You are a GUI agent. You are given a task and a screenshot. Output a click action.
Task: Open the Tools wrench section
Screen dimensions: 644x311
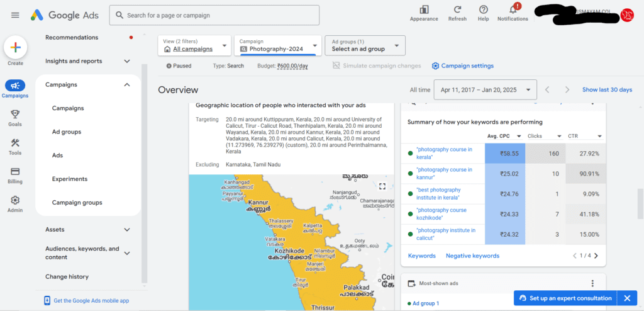[x=15, y=147]
